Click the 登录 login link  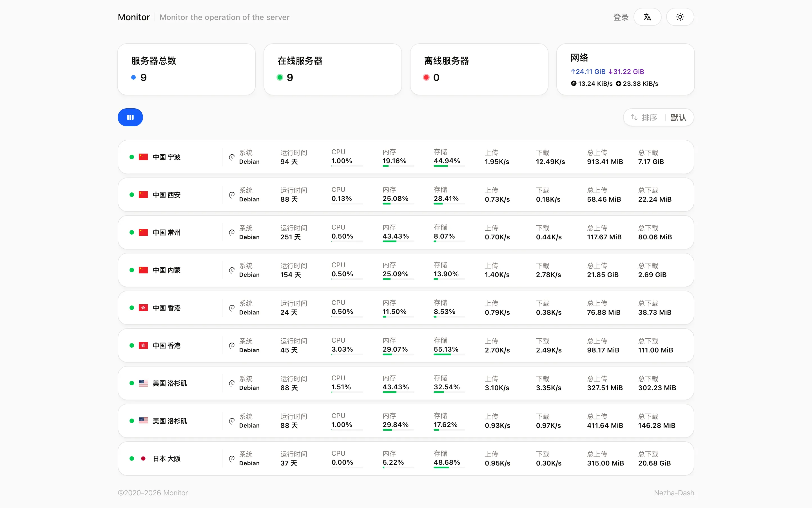tap(621, 17)
